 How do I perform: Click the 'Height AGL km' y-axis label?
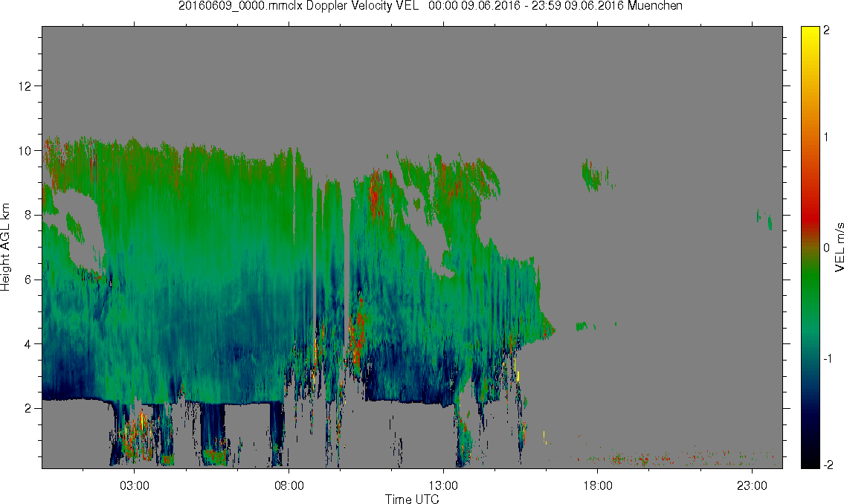click(x=5, y=248)
